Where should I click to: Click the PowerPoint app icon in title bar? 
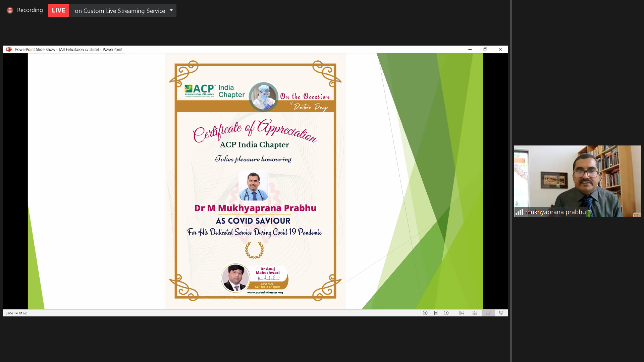(9, 49)
